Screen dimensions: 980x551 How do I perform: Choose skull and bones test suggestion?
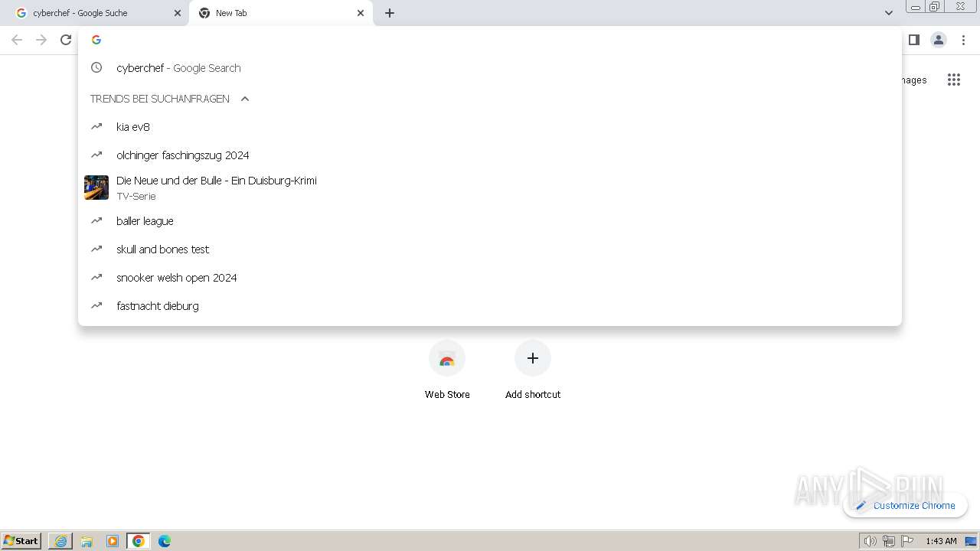point(490,249)
